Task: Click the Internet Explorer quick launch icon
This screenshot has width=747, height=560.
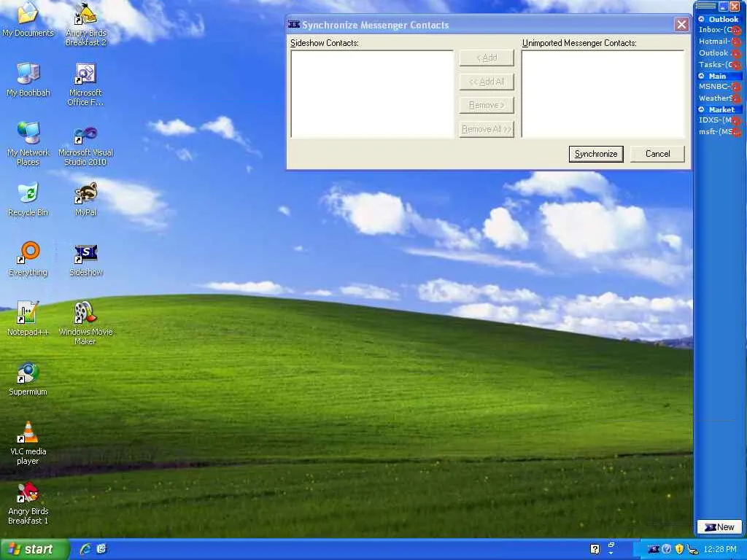Action: click(x=86, y=548)
